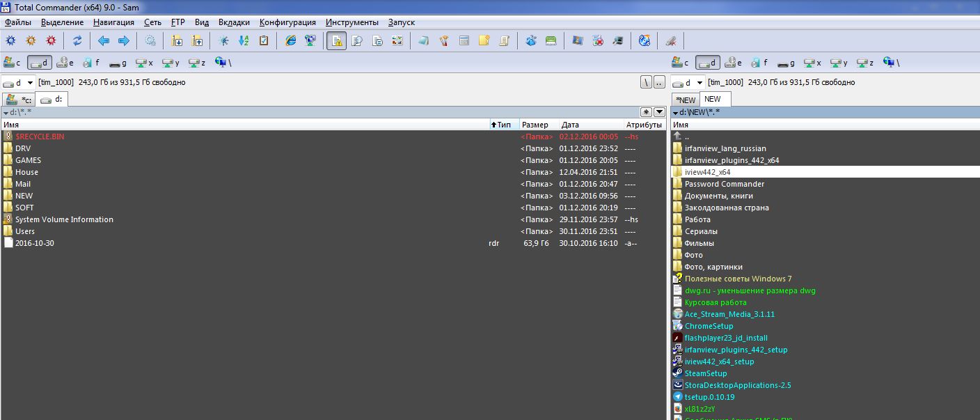Viewport: 980px width, 420px height.
Task: Click the Internet Explorer toolbar icon
Action: coord(290,41)
